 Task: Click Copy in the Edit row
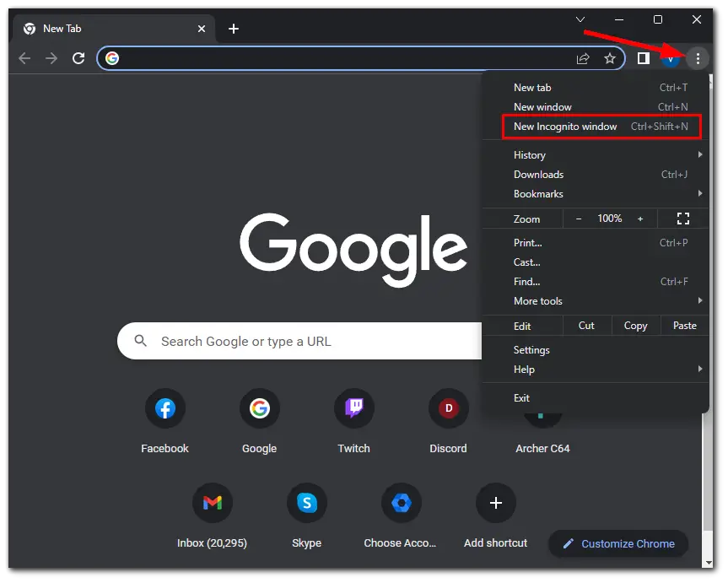(x=635, y=326)
